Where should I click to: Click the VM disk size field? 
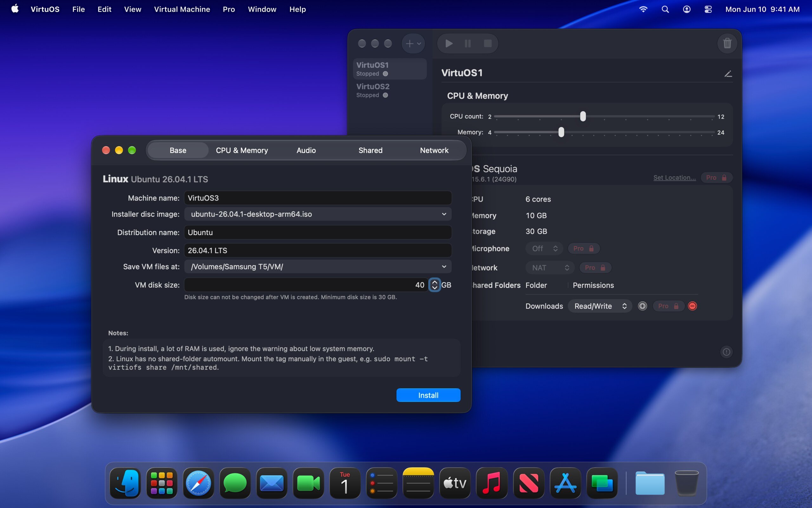point(306,285)
